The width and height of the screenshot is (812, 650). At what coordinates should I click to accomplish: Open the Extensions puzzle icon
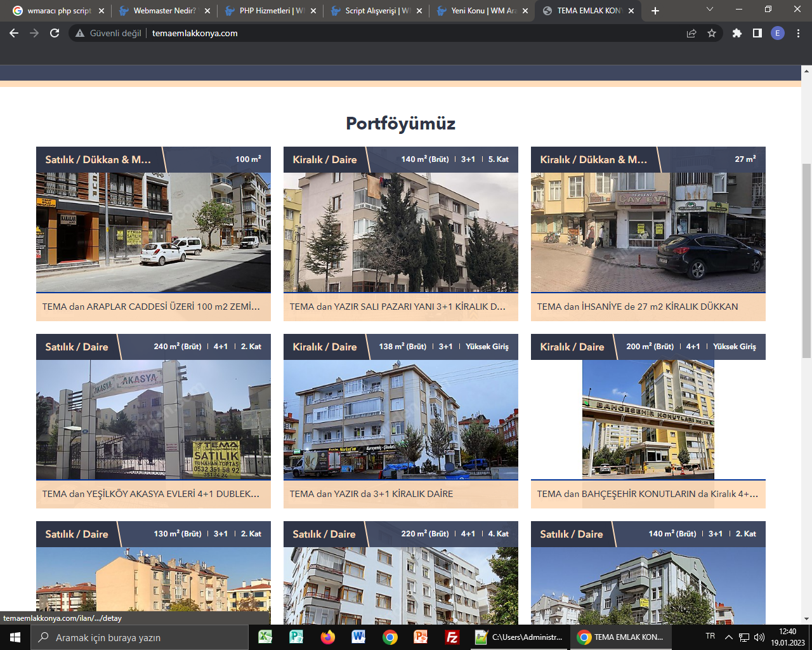coord(737,33)
